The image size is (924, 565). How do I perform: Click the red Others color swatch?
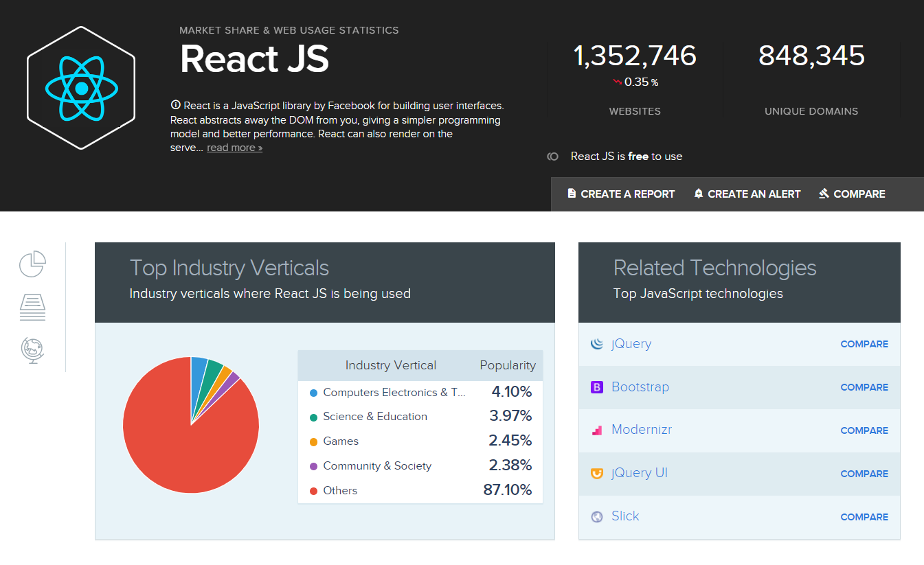click(315, 490)
